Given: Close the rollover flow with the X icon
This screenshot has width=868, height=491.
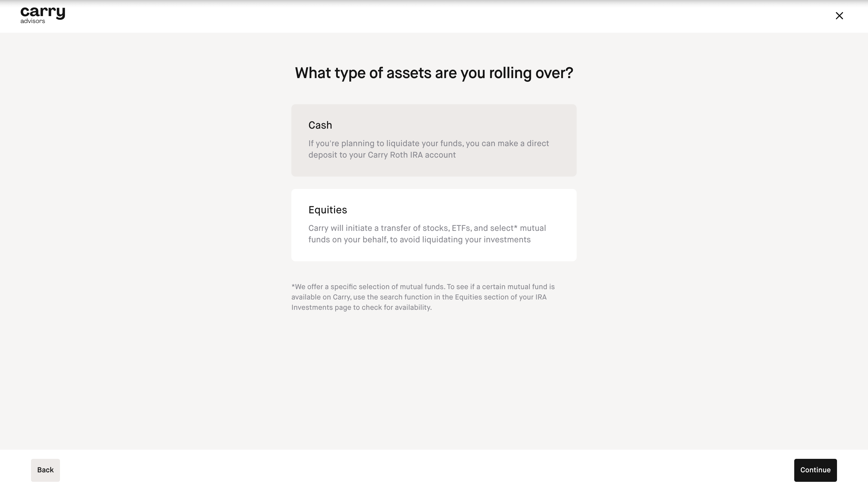Looking at the screenshot, I should (x=839, y=16).
